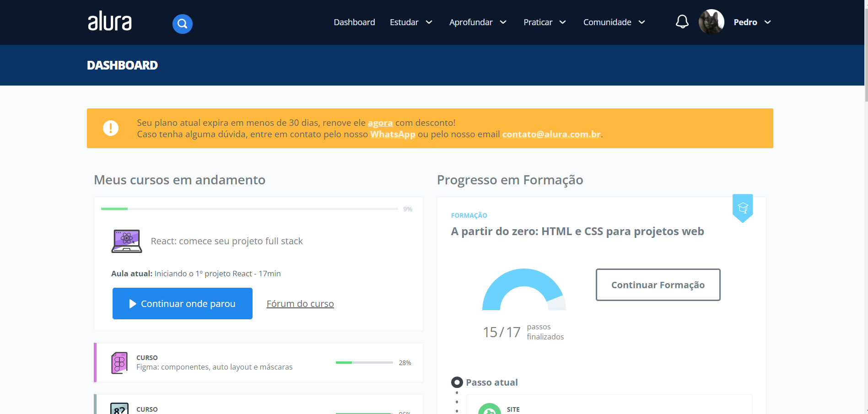868x414 pixels.
Task: Click Continuar Formação button
Action: (658, 285)
